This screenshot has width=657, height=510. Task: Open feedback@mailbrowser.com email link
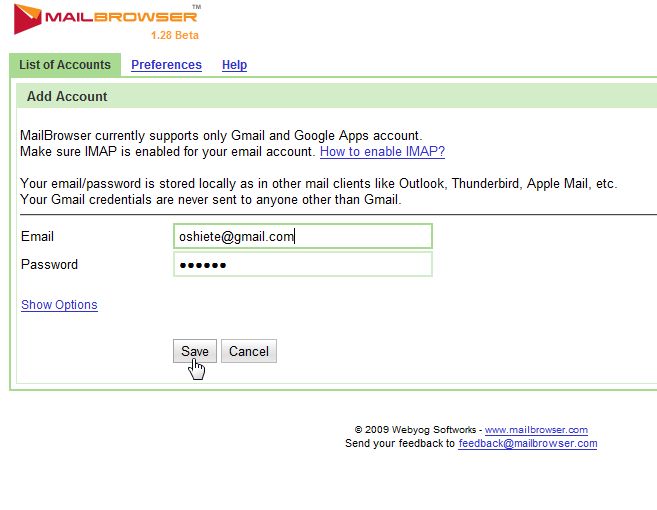528,443
